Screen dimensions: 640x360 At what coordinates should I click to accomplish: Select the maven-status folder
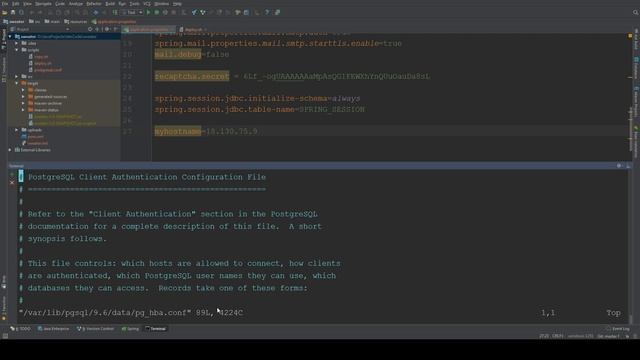pyautogui.click(x=43, y=110)
